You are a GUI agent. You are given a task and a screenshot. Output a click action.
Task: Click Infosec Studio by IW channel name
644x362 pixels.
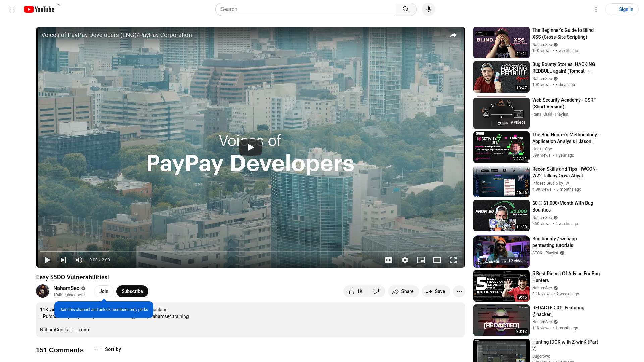(550, 183)
